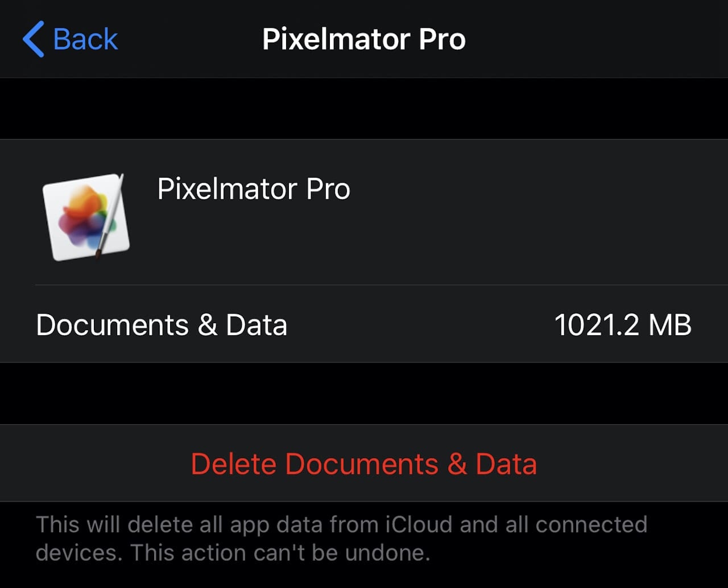
Task: Click the Documents & Data label
Action: pos(162,325)
